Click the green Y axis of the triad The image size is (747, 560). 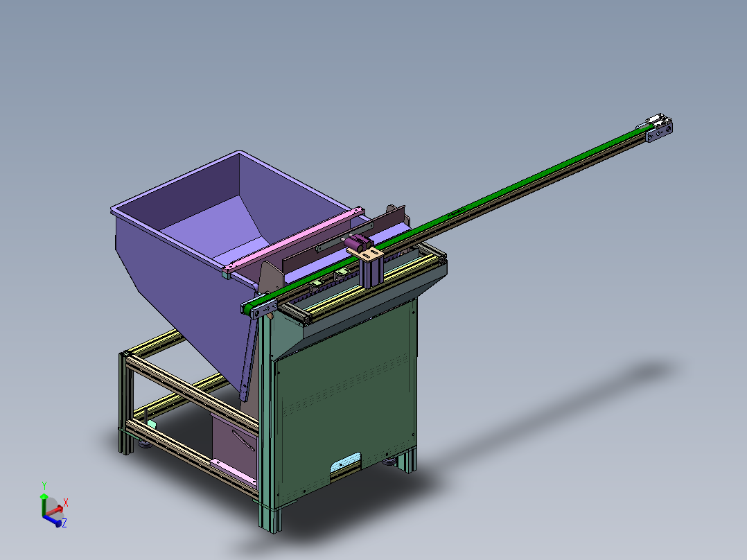point(44,506)
